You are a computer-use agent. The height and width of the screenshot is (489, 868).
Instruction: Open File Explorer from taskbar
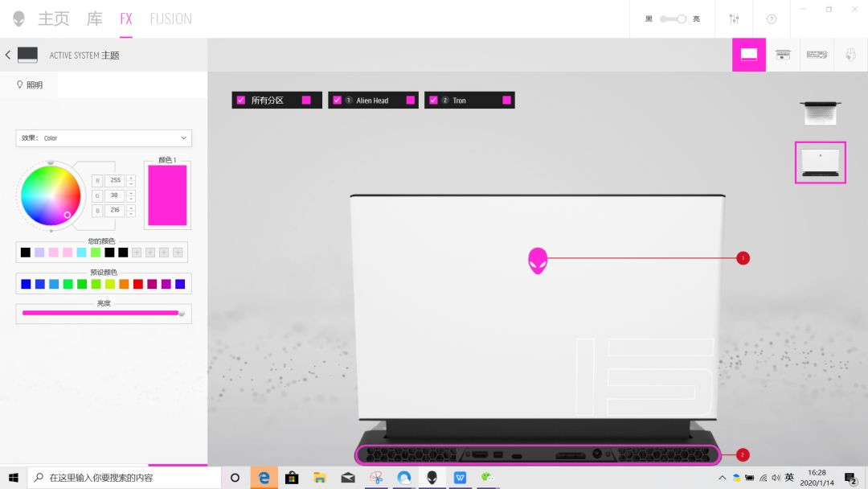point(320,478)
